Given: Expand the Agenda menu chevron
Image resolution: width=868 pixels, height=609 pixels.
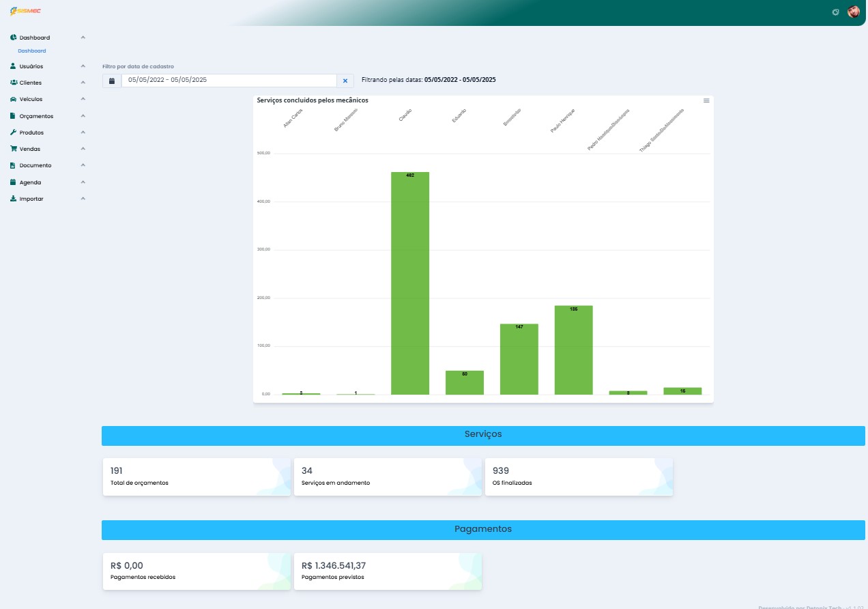Looking at the screenshot, I should [x=83, y=182].
